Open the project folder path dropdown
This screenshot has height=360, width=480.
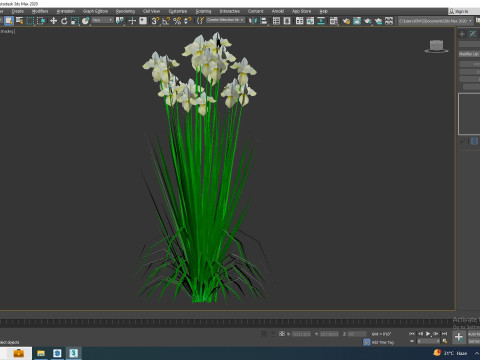click(x=436, y=21)
